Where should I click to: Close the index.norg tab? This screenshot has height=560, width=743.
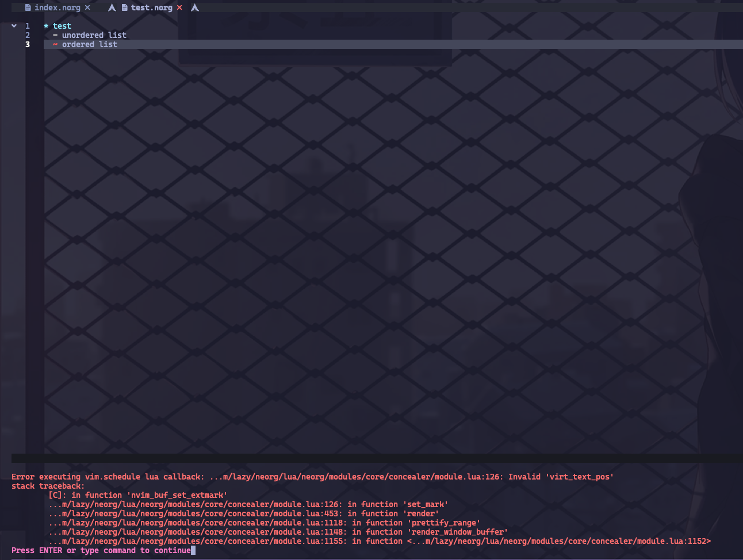(87, 7)
